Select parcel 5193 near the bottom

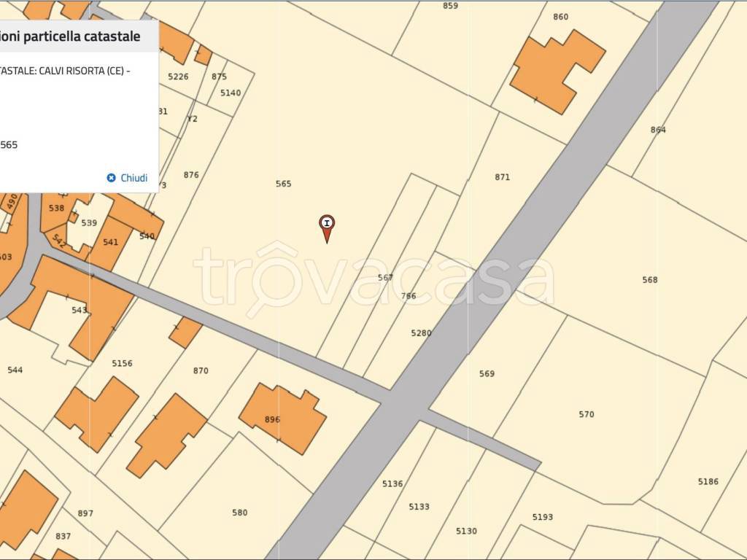point(542,517)
